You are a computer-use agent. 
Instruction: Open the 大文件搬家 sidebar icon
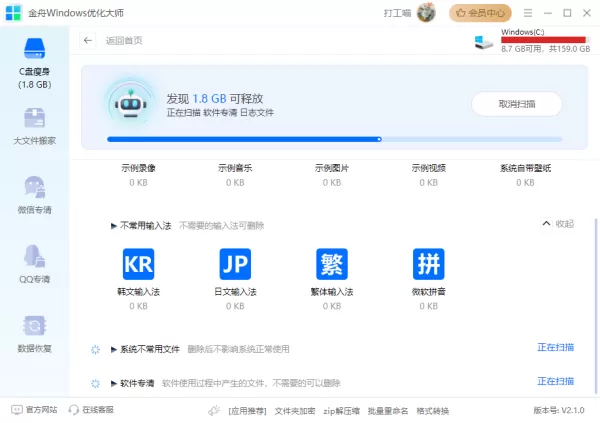[x=34, y=118]
